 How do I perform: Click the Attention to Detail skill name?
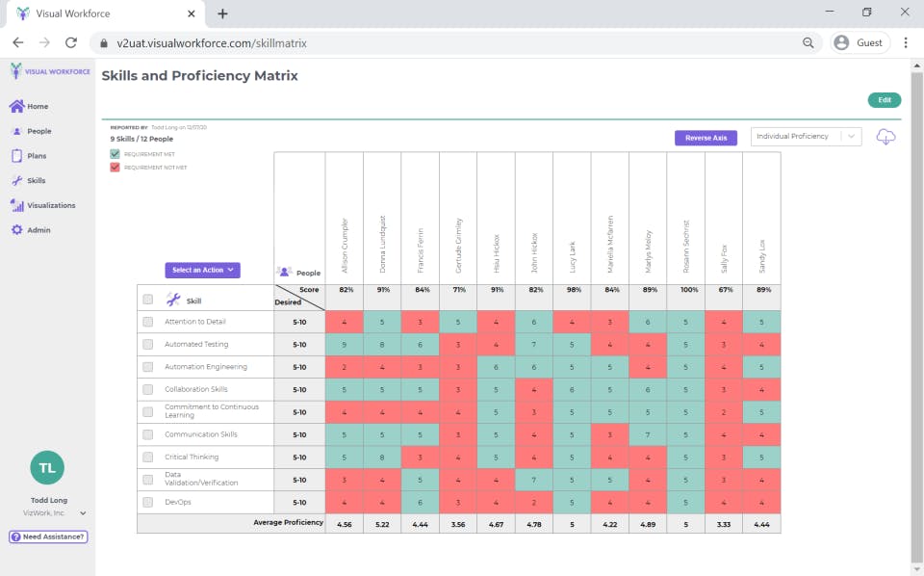195,322
